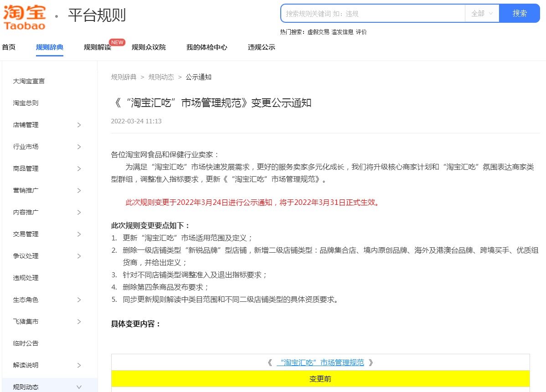Select 交易管理 in the sidebar

[26, 234]
